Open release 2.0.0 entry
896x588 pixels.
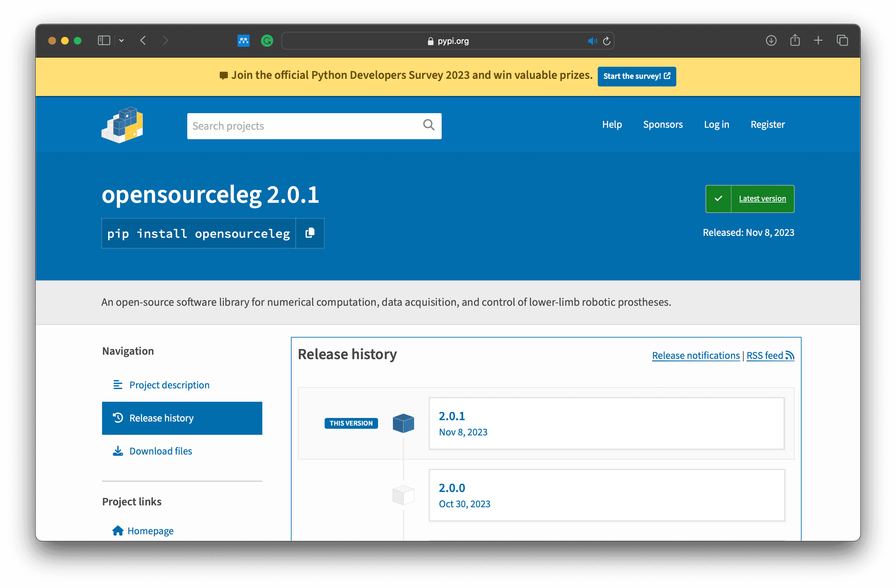(x=606, y=495)
